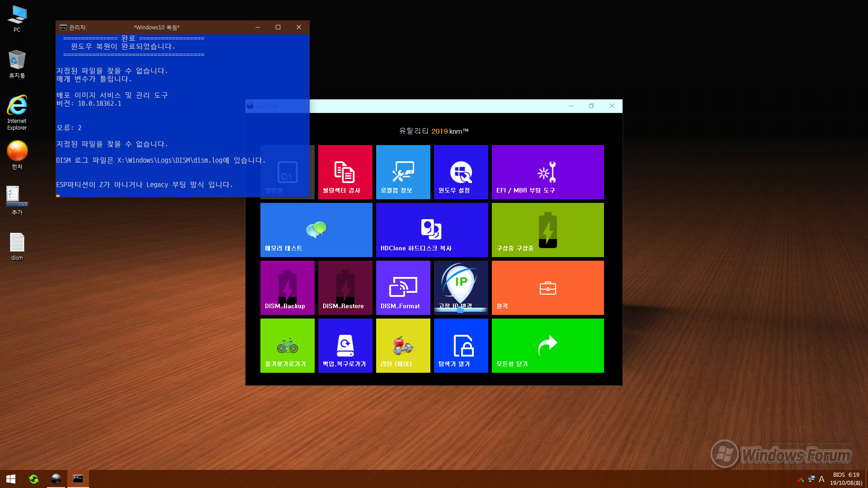
Task: Open the 백업.복구로가기 tile
Action: click(345, 345)
